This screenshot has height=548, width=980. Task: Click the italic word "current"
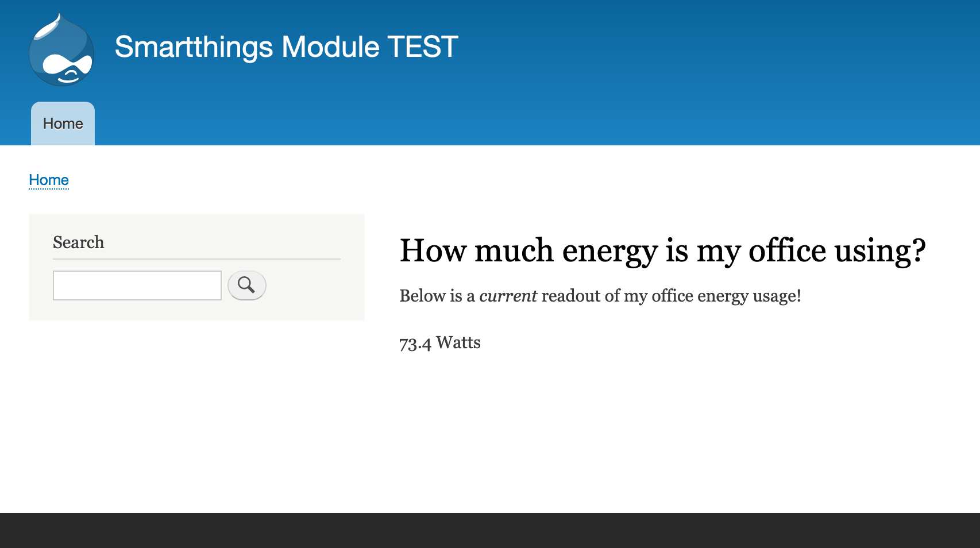pyautogui.click(x=508, y=296)
